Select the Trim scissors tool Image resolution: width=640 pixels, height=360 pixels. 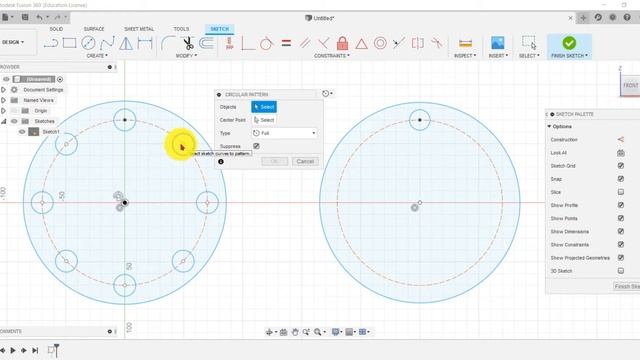coord(188,43)
